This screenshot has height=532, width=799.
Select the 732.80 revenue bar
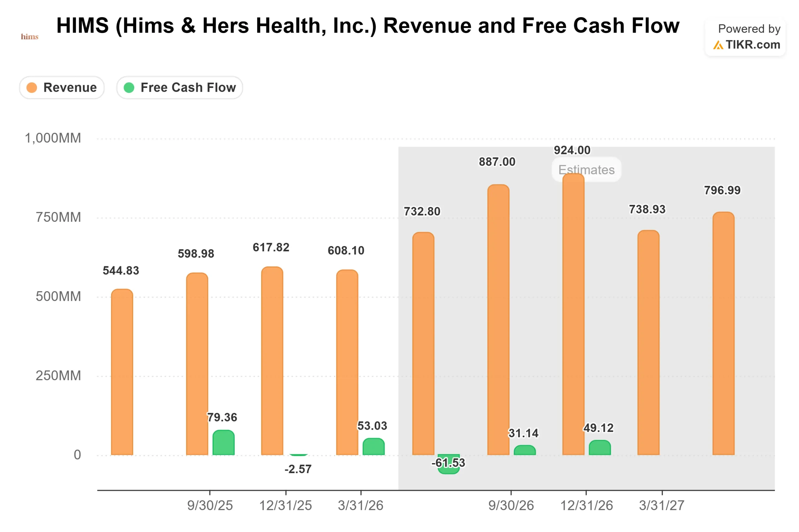coord(424,343)
